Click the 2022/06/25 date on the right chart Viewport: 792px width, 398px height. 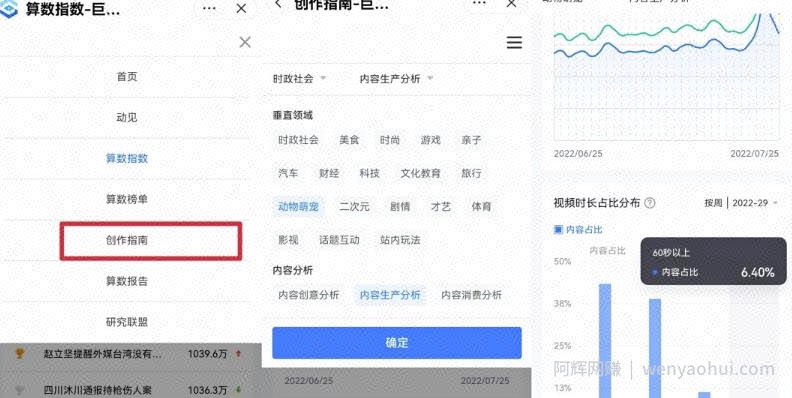click(x=578, y=154)
